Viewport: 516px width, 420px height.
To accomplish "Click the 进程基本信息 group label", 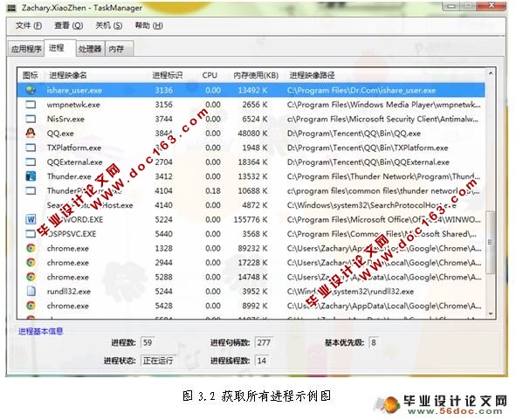I will pyautogui.click(x=40, y=331).
